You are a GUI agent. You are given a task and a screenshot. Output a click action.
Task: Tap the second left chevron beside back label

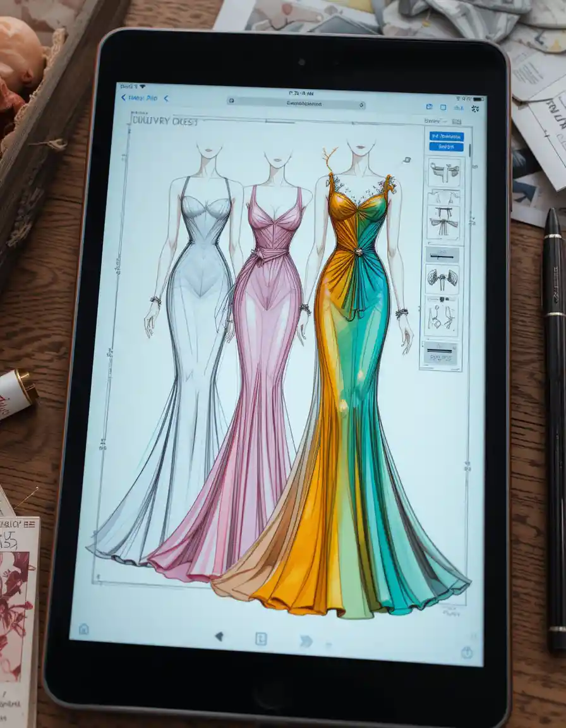pyautogui.click(x=166, y=99)
